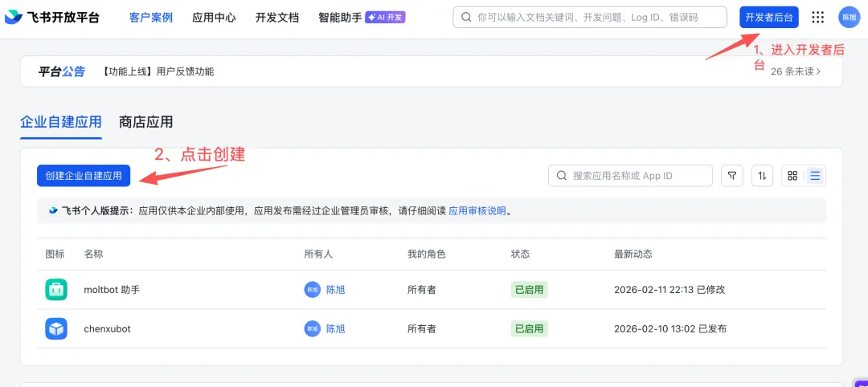The width and height of the screenshot is (868, 387).
Task: Click the moltbot 助手 app icon
Action: click(x=56, y=290)
